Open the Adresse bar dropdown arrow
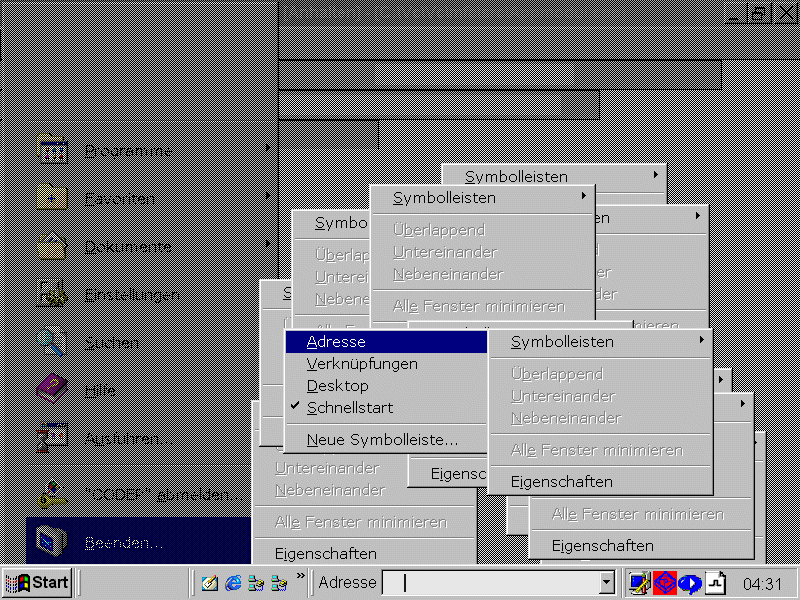Screen dimensions: 800x600 (x=605, y=583)
